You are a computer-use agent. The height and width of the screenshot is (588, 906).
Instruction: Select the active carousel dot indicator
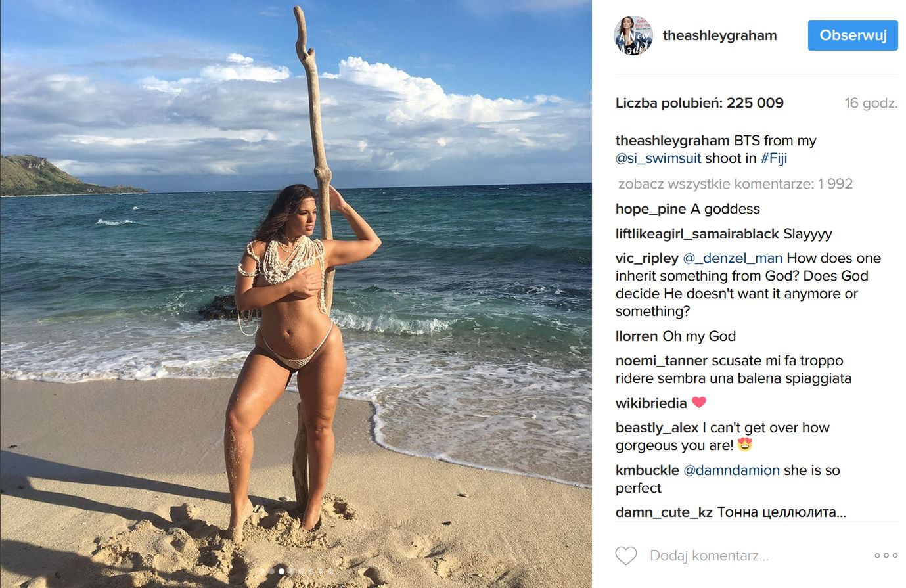point(282,572)
